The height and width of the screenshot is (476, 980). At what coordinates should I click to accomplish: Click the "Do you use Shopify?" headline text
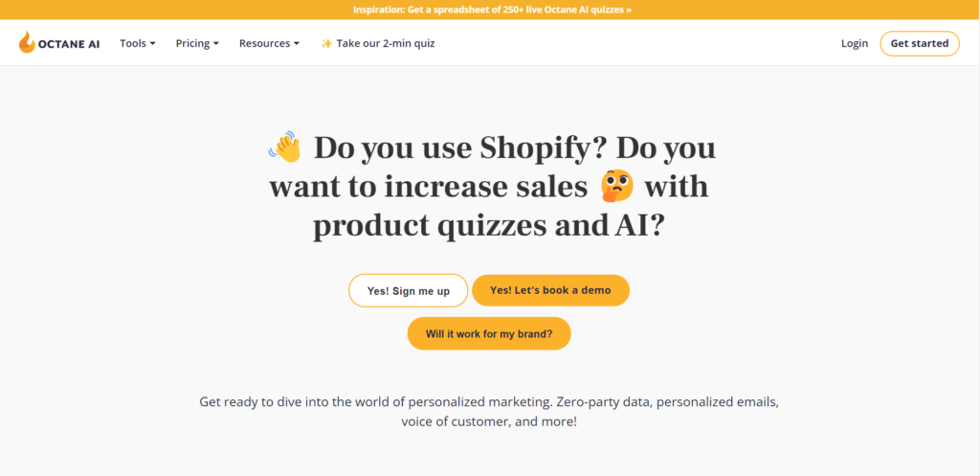pyautogui.click(x=461, y=148)
